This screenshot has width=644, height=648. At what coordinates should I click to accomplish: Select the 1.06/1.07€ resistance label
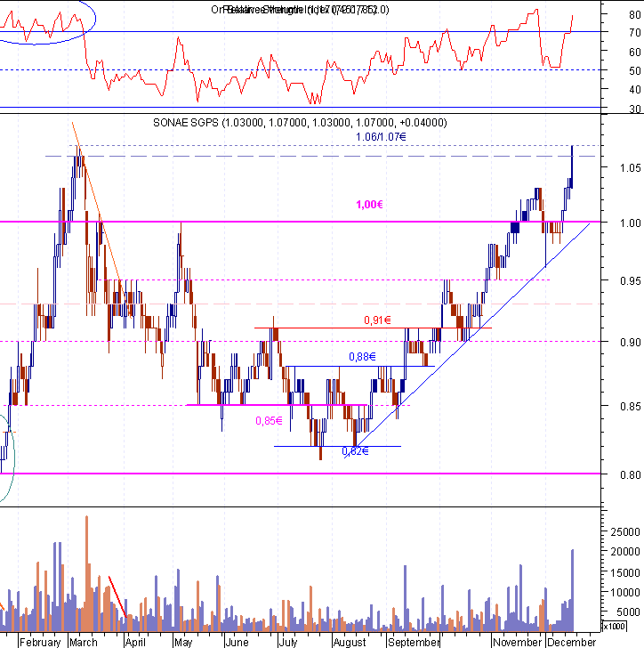point(381,137)
